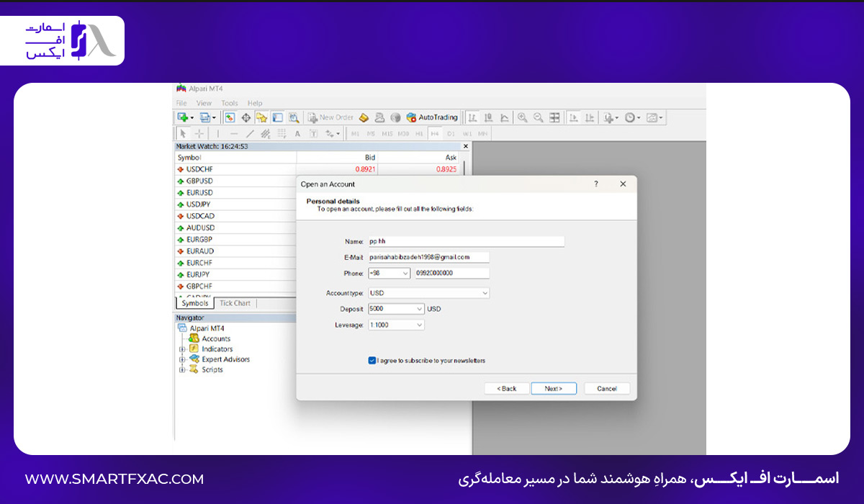Expand the Scripts tree node

[182, 369]
